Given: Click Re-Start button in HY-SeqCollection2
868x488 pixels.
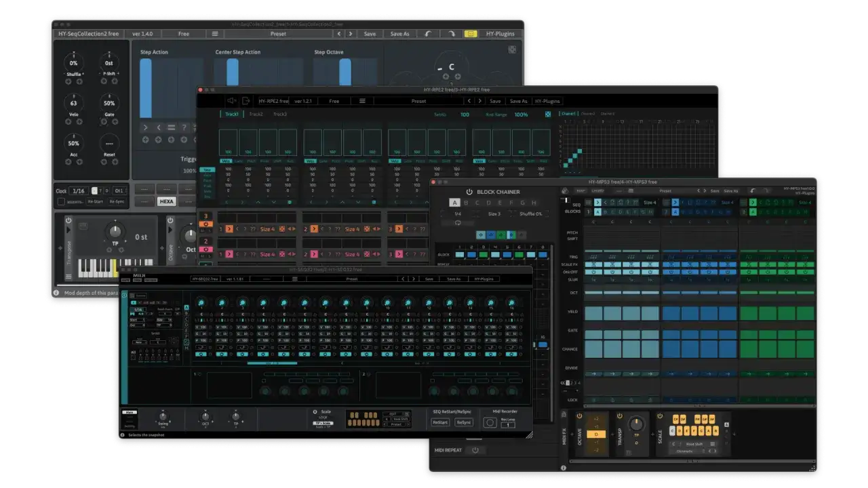Looking at the screenshot, I should click(x=95, y=201).
